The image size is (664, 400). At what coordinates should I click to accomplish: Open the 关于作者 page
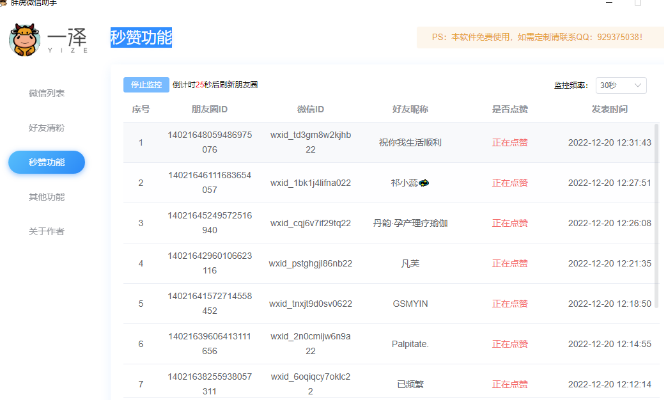click(x=47, y=232)
